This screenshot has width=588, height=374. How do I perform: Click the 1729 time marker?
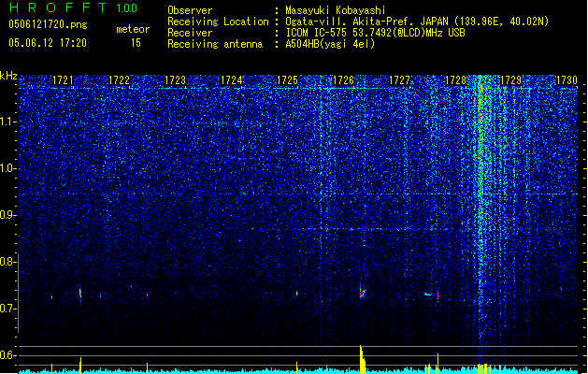pos(511,80)
